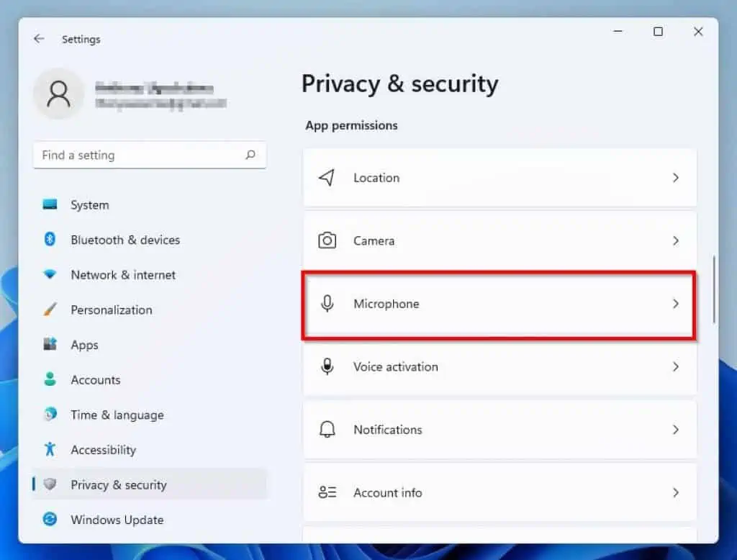The width and height of the screenshot is (737, 560).
Task: Open Camera settings via its chevron
Action: (675, 240)
